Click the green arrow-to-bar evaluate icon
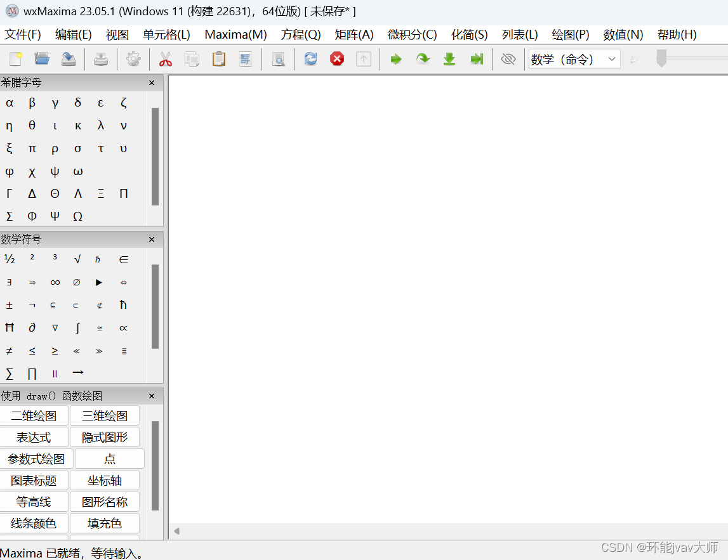728x560 pixels. click(477, 59)
